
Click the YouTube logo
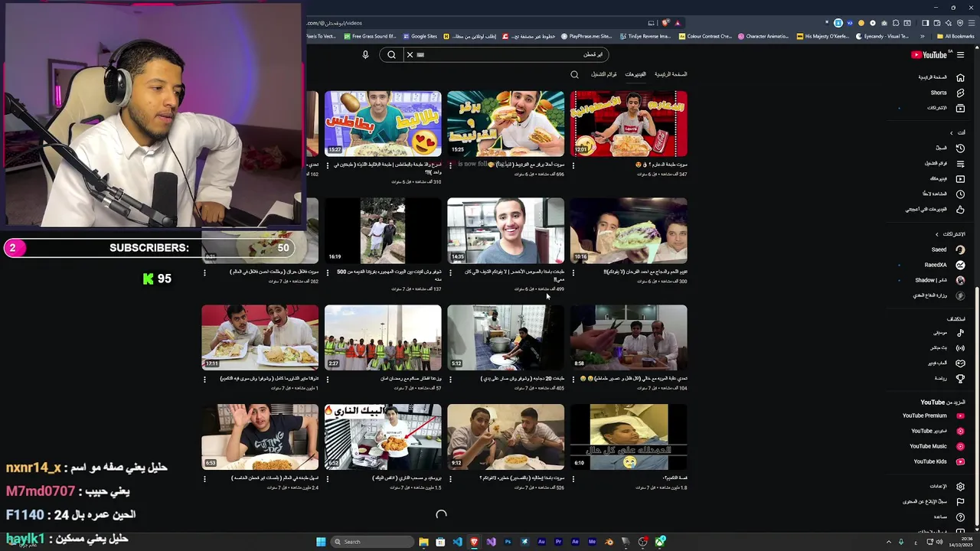[x=929, y=55]
